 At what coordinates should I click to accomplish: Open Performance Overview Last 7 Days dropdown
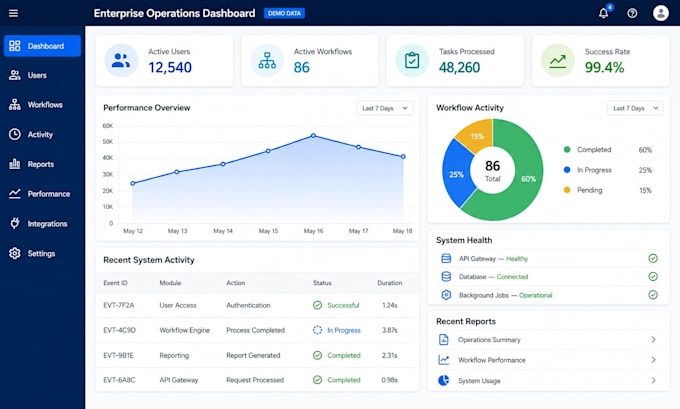tap(385, 108)
